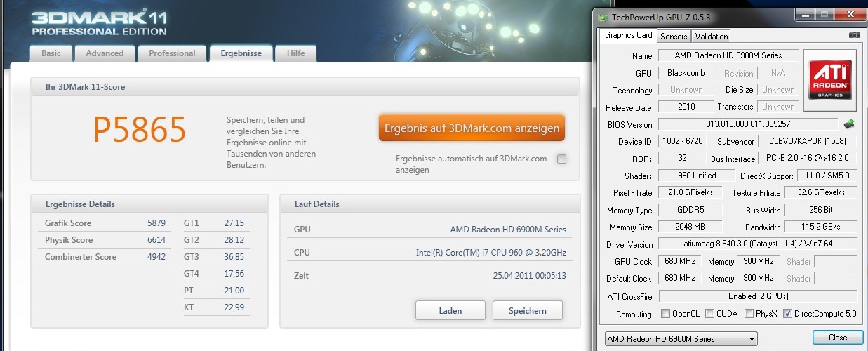Click the GPU-Z Name field
This screenshot has width=868, height=351.
pos(729,55)
